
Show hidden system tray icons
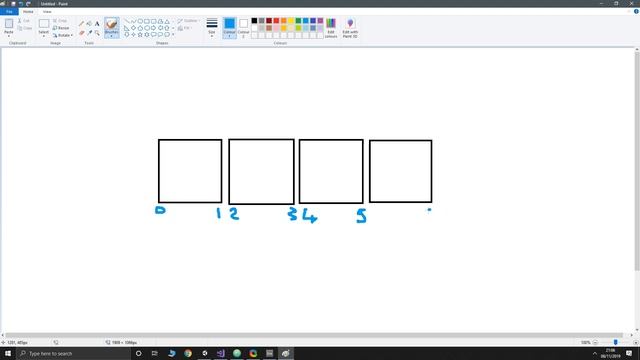[x=595, y=353]
